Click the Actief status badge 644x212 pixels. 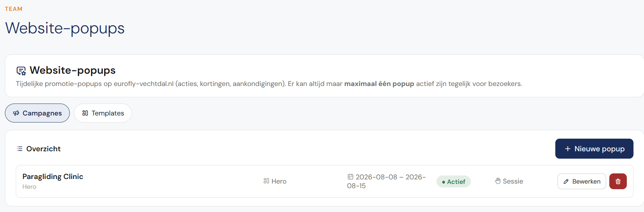(454, 181)
